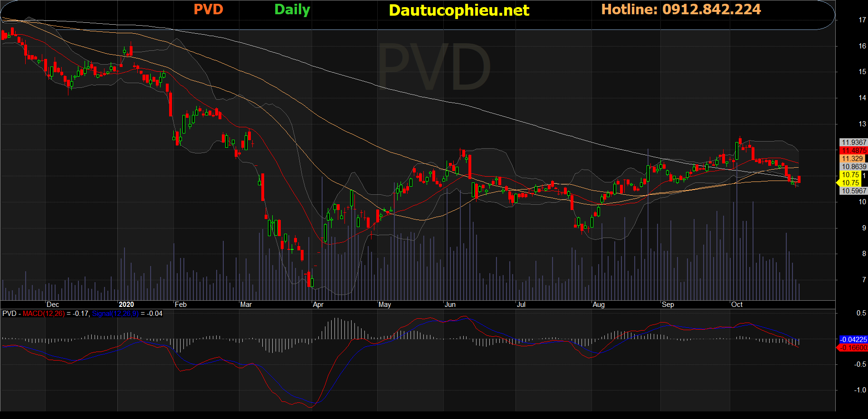Viewport: 868px width, 419px height.
Task: Open the Dautucophieu.net website text
Action: pyautogui.click(x=458, y=10)
